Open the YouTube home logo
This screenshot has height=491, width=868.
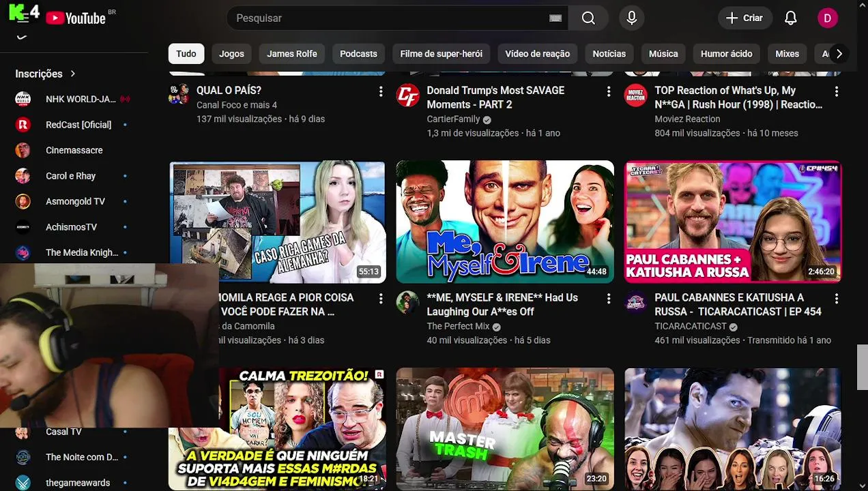point(76,18)
